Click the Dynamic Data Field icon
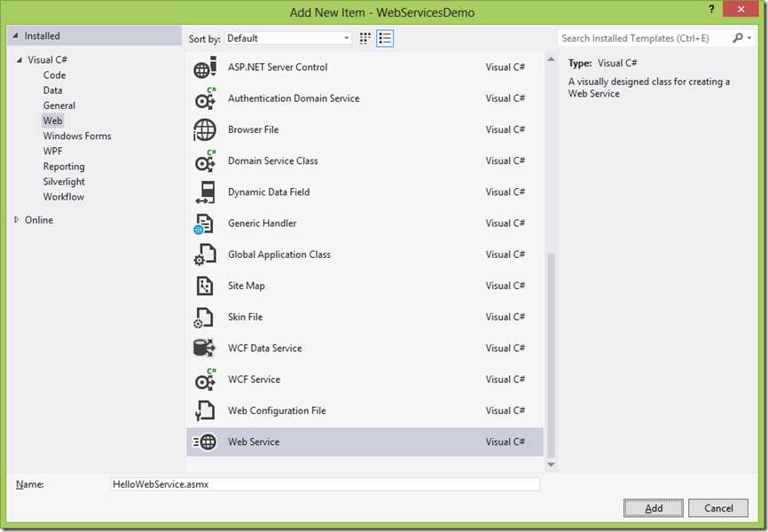 point(206,192)
